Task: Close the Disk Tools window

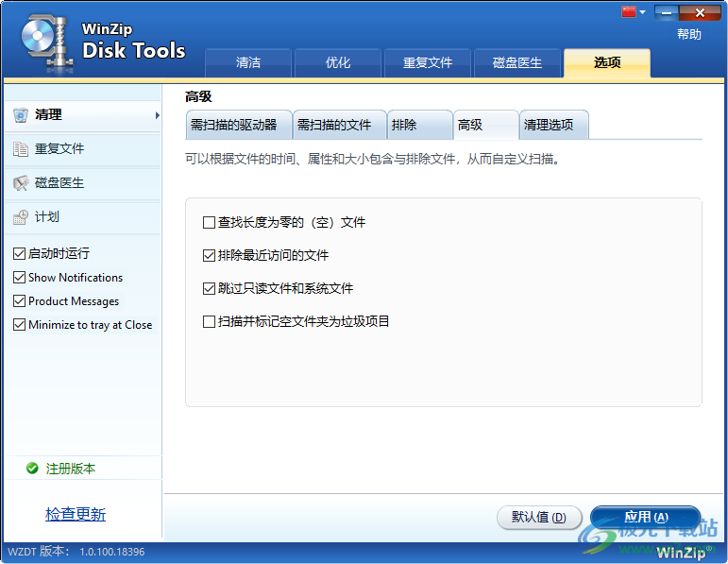Action: point(700,12)
